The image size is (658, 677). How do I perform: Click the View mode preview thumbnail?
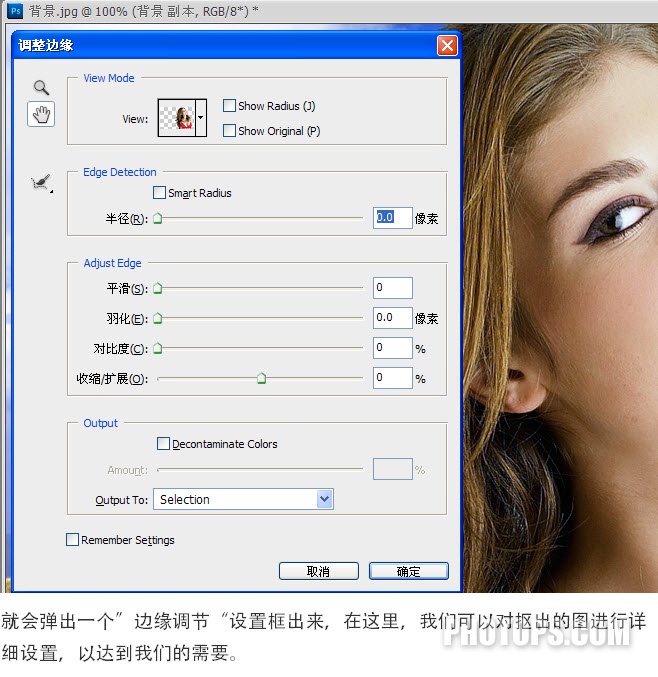click(177, 118)
